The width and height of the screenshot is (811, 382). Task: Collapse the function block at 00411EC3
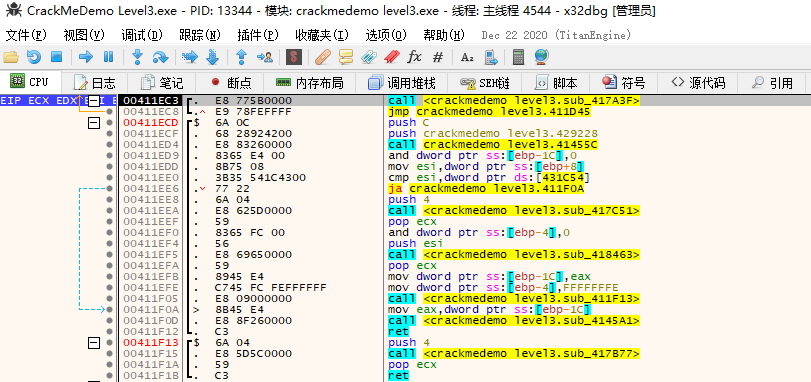point(94,100)
